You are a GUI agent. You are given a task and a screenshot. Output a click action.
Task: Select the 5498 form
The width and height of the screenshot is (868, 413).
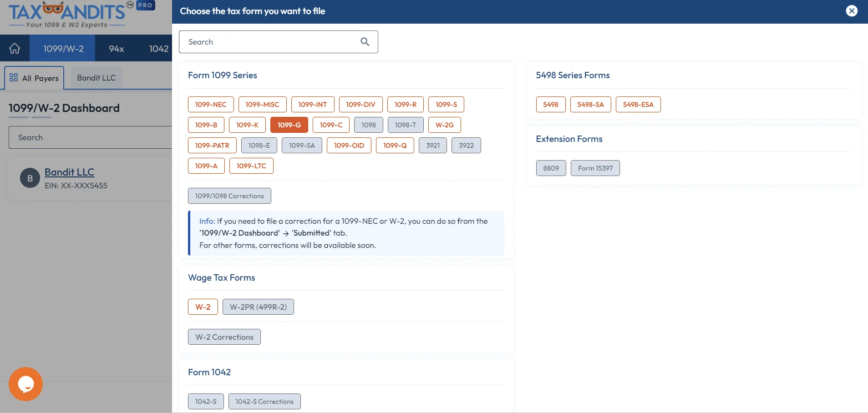click(551, 104)
